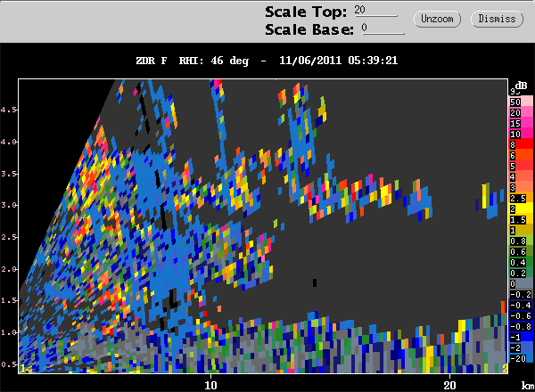The width and height of the screenshot is (535, 392).
Task: Select the Scale Base input field
Action: pyautogui.click(x=383, y=29)
